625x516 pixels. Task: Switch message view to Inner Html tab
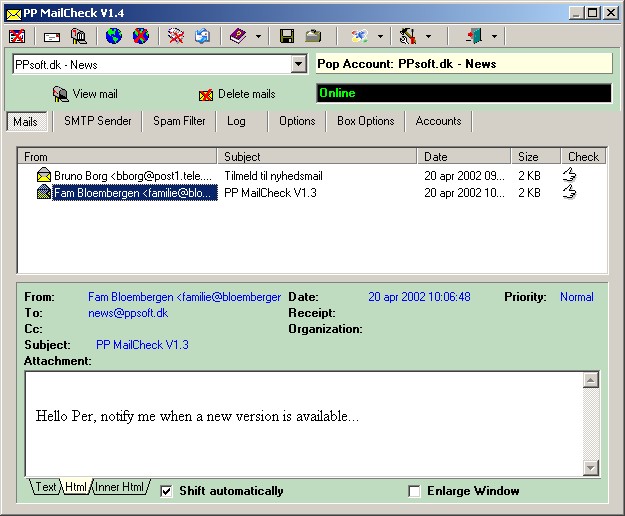coord(120,487)
